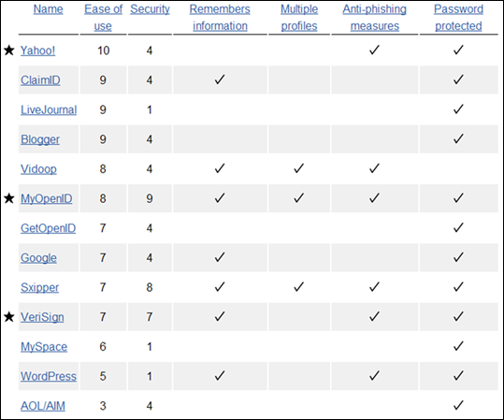The width and height of the screenshot is (504, 420).
Task: Sort by Multiple profiles header
Action: (299, 18)
